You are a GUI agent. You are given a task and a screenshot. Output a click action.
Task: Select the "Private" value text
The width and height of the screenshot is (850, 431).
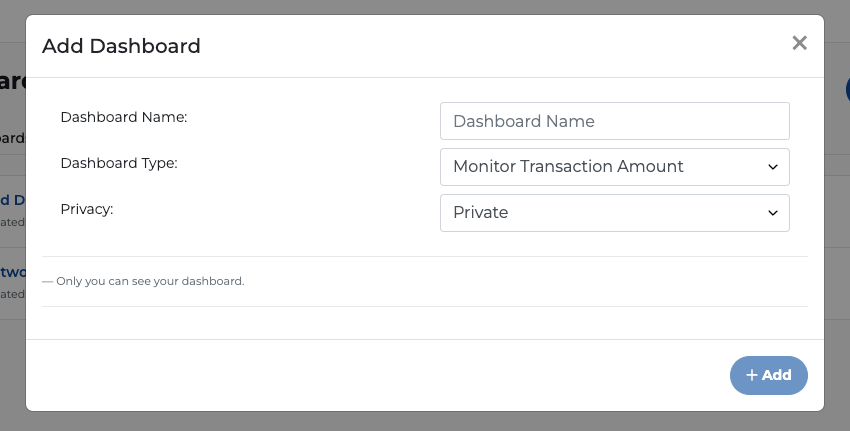coord(481,213)
